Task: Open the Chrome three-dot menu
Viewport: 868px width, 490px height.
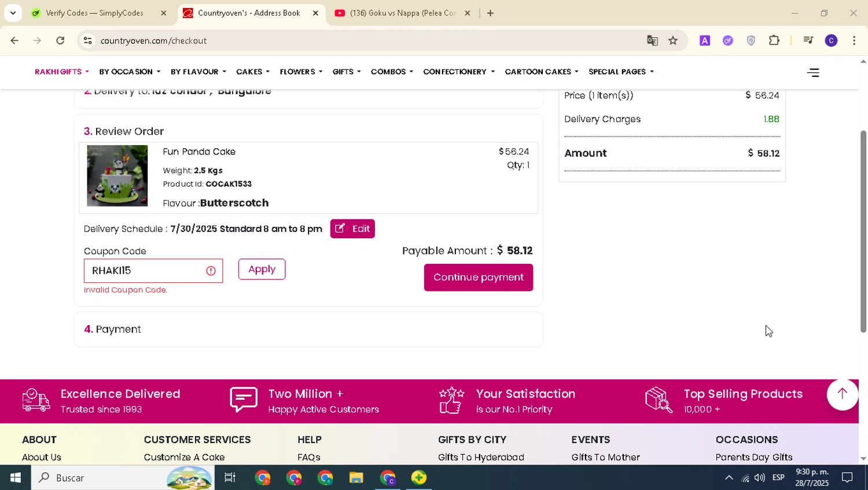Action: coord(854,40)
